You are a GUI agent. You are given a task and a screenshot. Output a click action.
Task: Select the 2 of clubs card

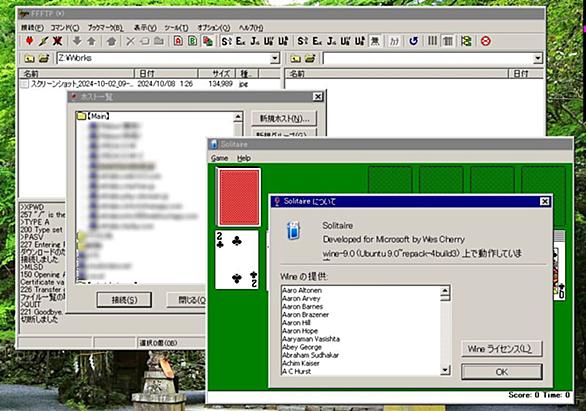point(237,259)
